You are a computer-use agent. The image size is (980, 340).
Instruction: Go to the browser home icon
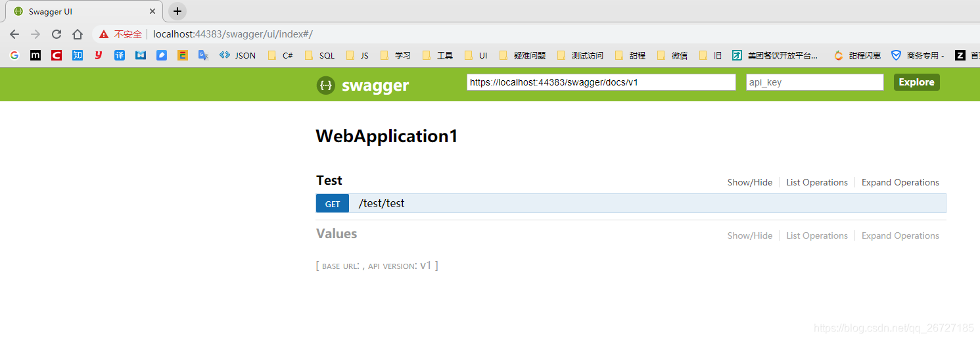point(78,34)
